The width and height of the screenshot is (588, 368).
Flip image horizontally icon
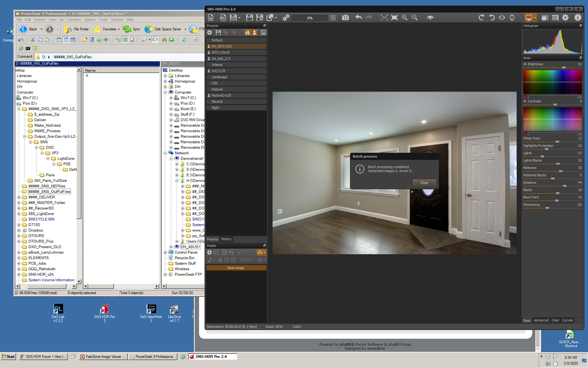(x=502, y=18)
